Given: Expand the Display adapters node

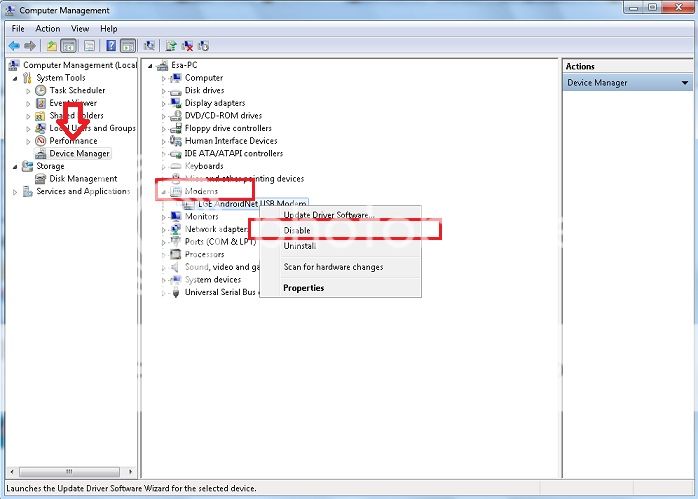Looking at the screenshot, I should [x=164, y=103].
